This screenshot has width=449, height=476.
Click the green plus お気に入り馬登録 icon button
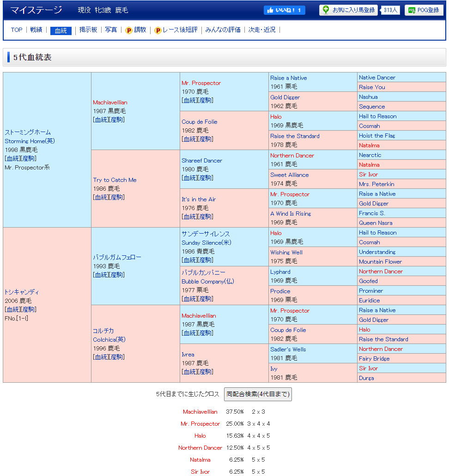[348, 10]
